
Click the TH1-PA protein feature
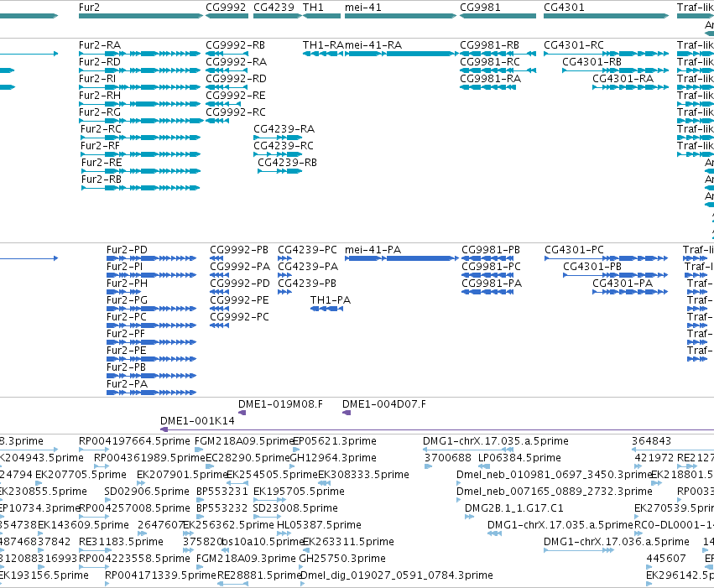pos(326,309)
